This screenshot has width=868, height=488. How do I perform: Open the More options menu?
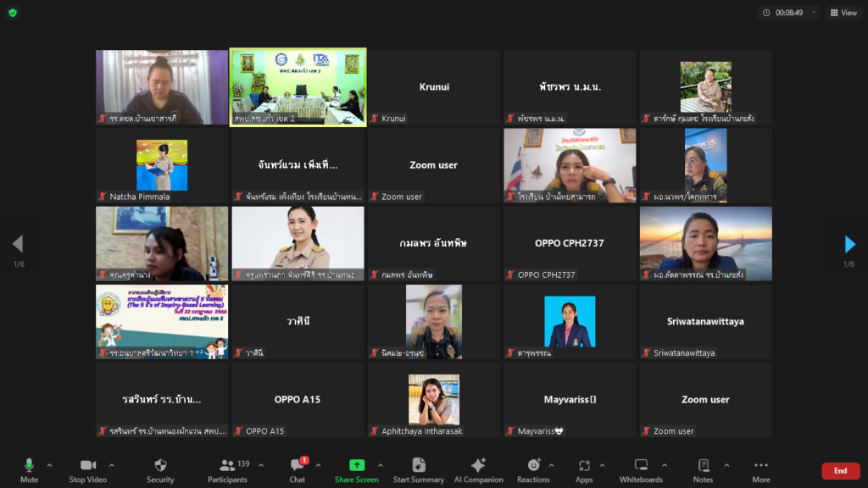(760, 469)
